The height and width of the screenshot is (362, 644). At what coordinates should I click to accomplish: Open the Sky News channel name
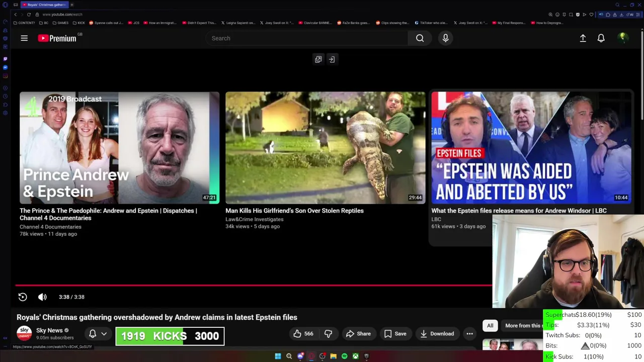coord(49,330)
